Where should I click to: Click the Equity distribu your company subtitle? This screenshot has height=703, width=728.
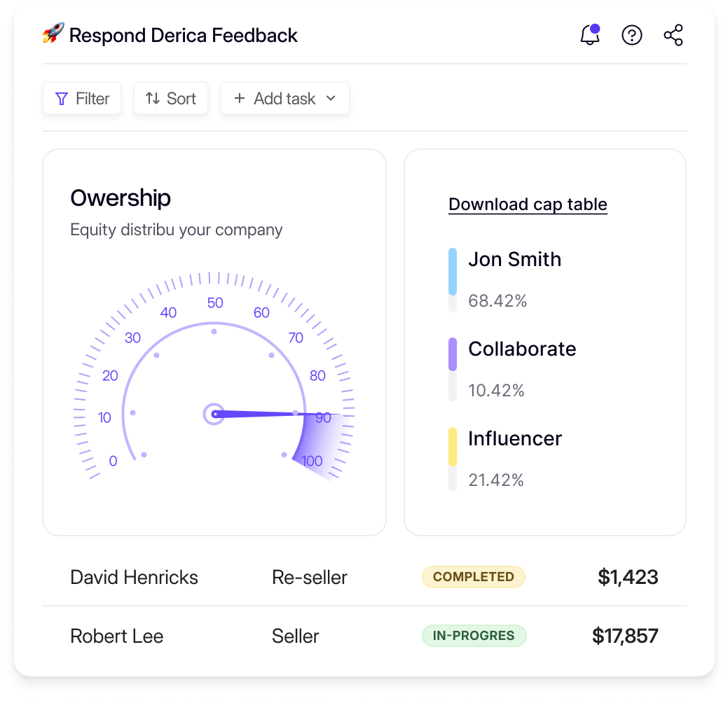[177, 230]
